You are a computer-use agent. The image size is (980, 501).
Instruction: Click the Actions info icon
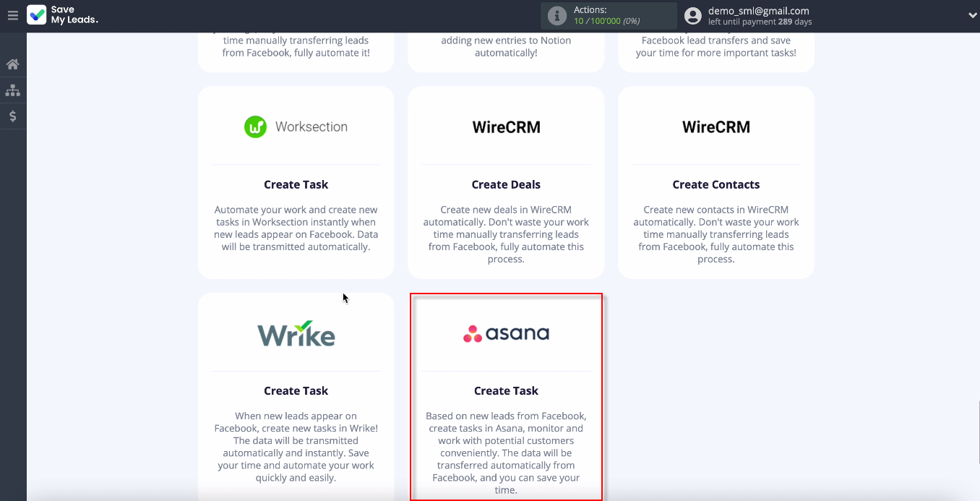556,15
